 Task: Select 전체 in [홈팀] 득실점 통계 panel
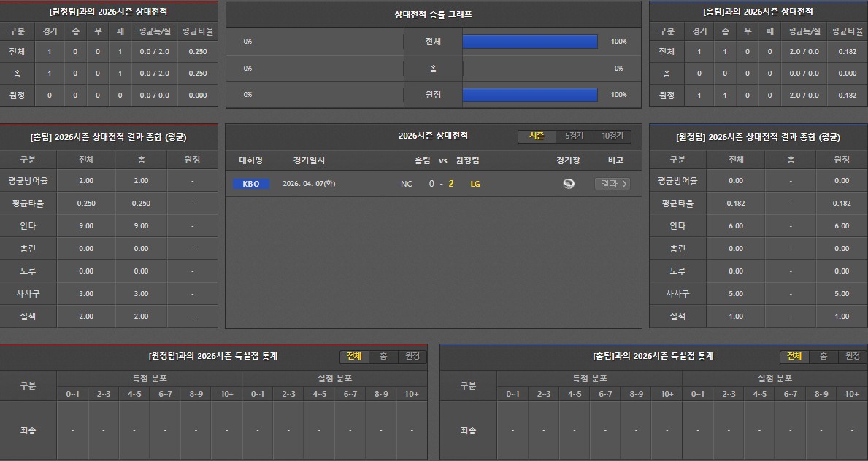794,356
